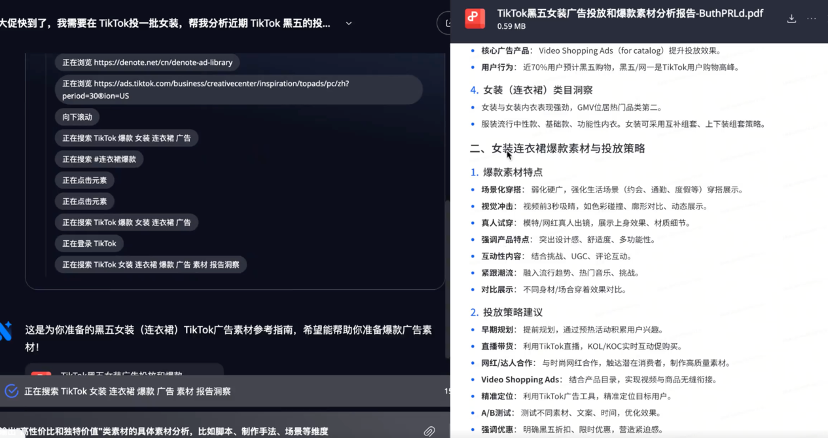Click the "向下滚动" step chip
Image resolution: width=828 pixels, height=438 pixels.
tap(77, 117)
